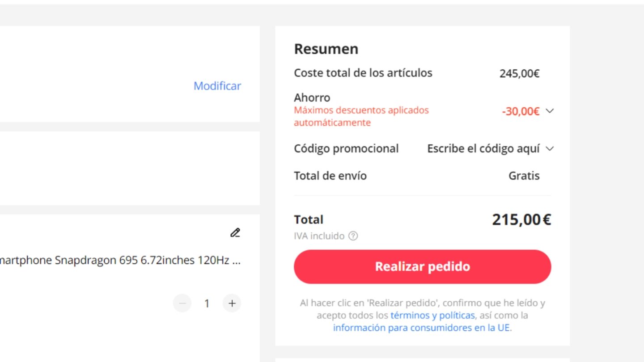Increase quantity with the plus button

pyautogui.click(x=232, y=303)
